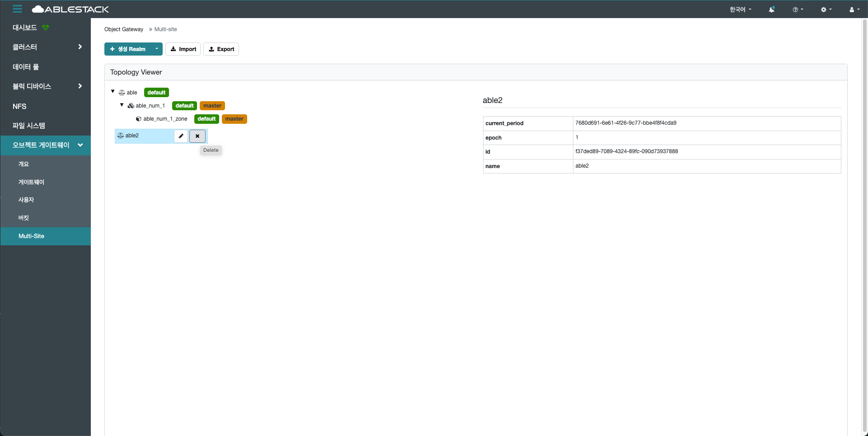The image size is (868, 436).
Task: Open the help question mark menu
Action: click(x=798, y=9)
